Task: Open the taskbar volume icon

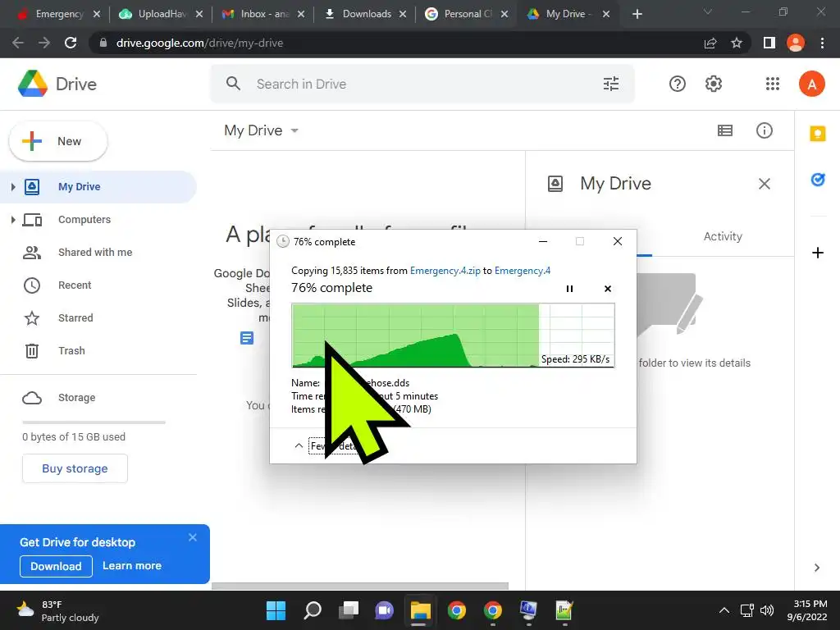Action: pos(767,610)
